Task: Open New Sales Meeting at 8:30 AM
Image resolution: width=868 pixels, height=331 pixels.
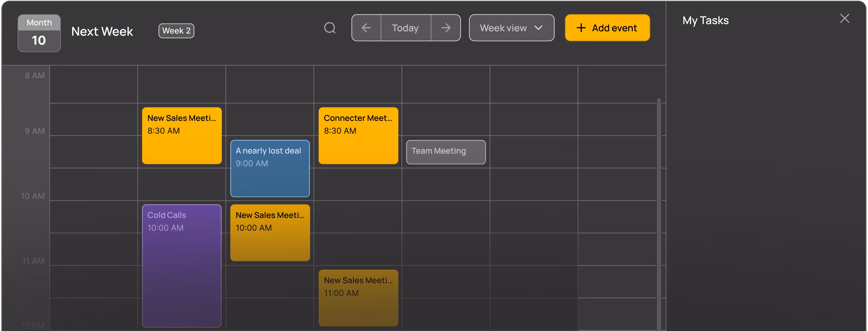Action: click(182, 136)
